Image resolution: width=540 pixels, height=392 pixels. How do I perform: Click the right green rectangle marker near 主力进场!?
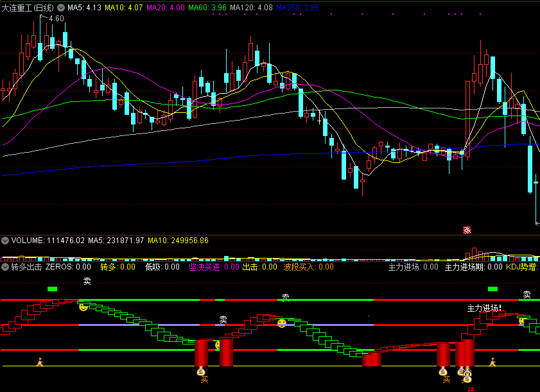coord(493,289)
